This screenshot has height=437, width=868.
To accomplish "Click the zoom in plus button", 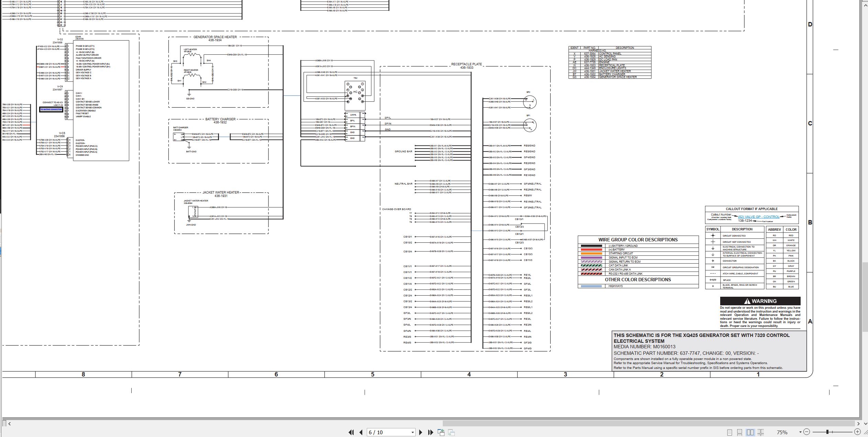I will pos(857,432).
